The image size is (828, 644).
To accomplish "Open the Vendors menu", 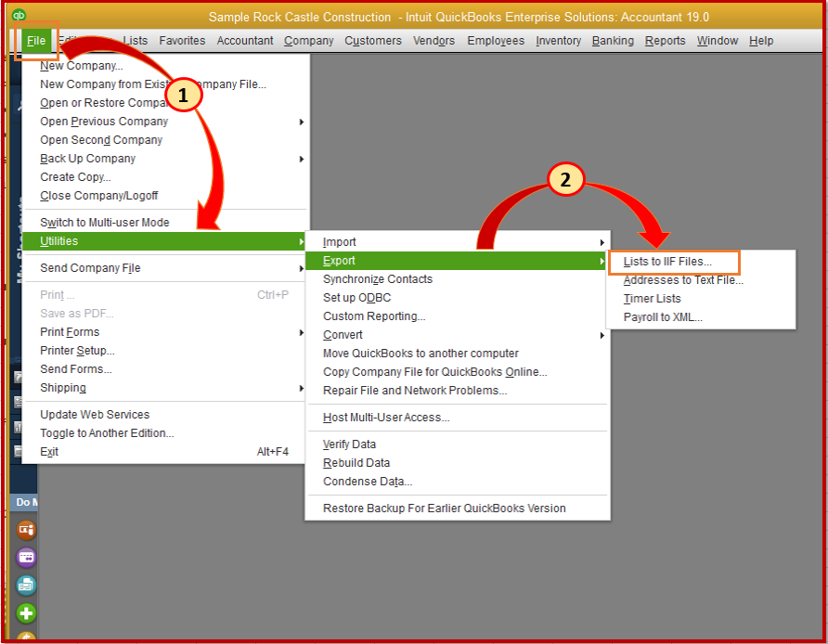I will 433,41.
